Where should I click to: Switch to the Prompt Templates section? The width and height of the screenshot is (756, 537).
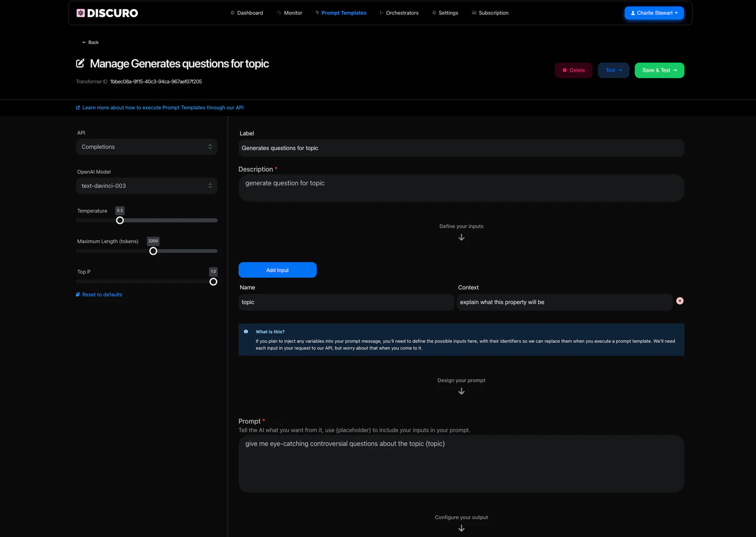click(343, 12)
